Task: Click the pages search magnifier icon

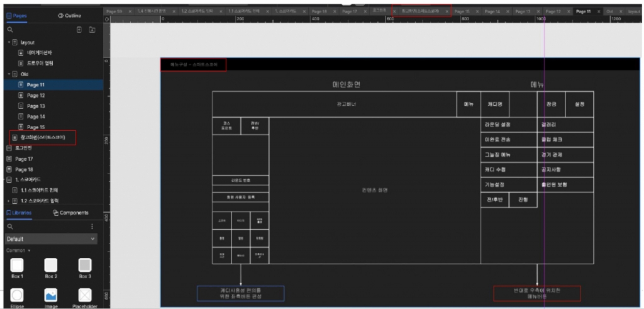Action: pyautogui.click(x=10, y=30)
